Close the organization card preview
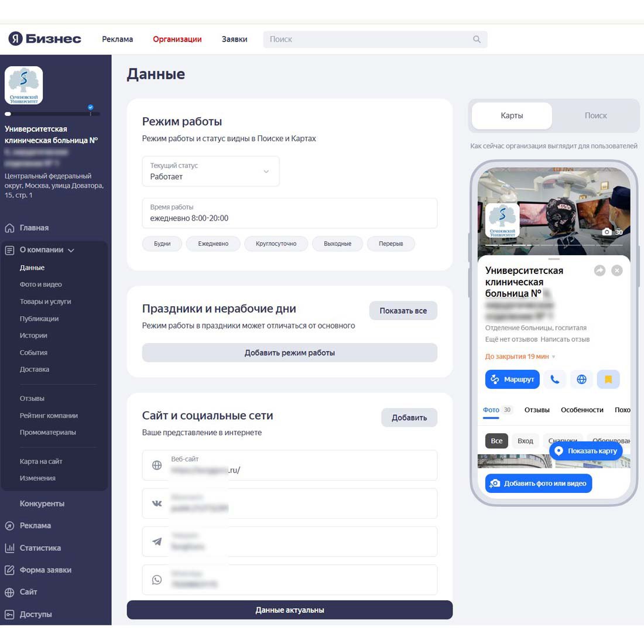The image size is (644, 644). (617, 270)
